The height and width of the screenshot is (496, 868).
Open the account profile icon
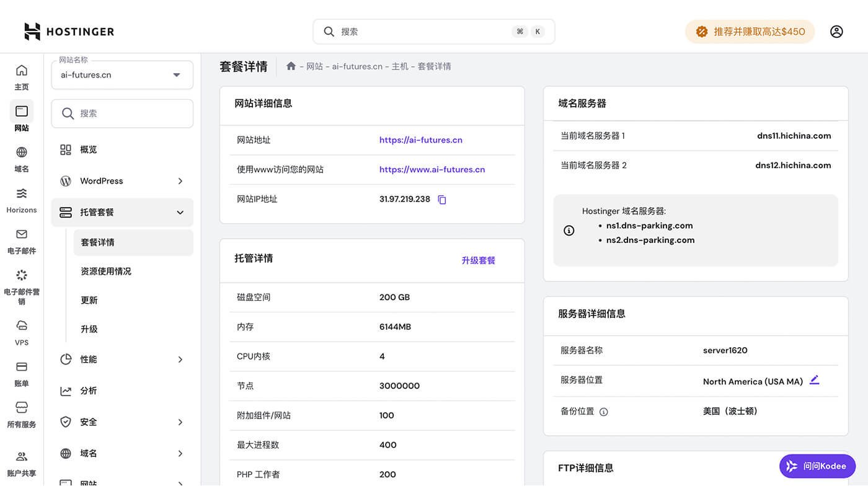pos(836,31)
